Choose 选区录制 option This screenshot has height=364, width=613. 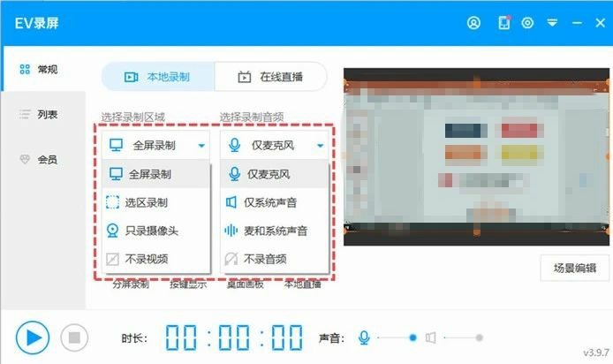156,202
